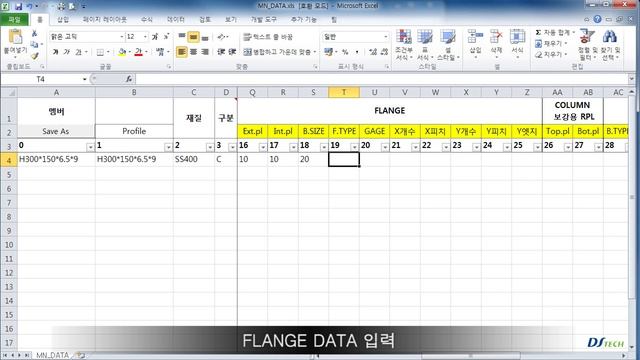This screenshot has width=640, height=360.
Task: Click the Save icon in quick access toolbar
Action: (x=18, y=6)
